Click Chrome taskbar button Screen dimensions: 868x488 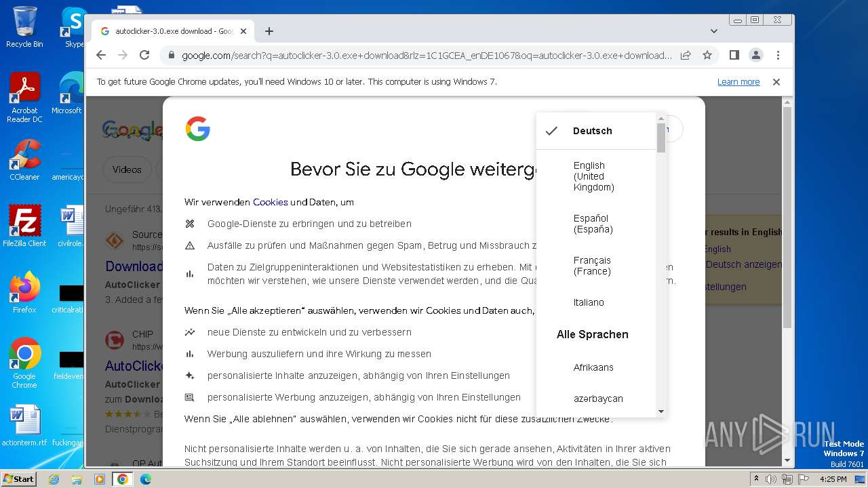click(123, 479)
